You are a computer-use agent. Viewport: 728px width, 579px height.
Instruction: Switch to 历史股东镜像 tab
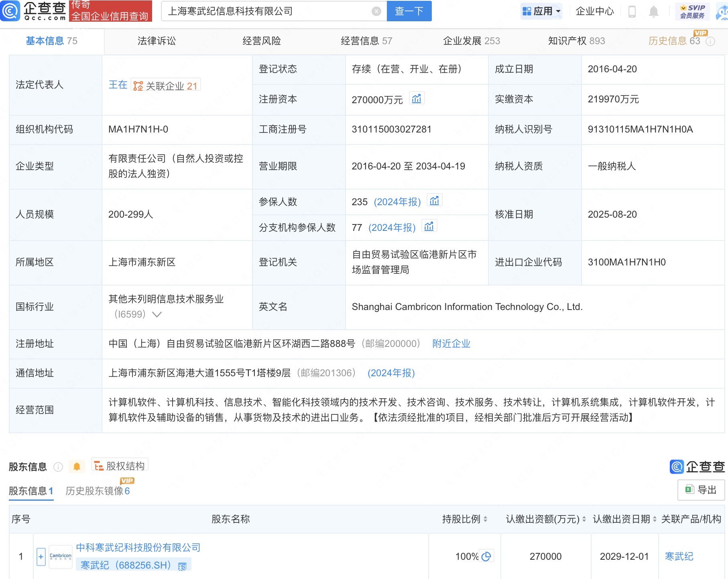[98, 491]
